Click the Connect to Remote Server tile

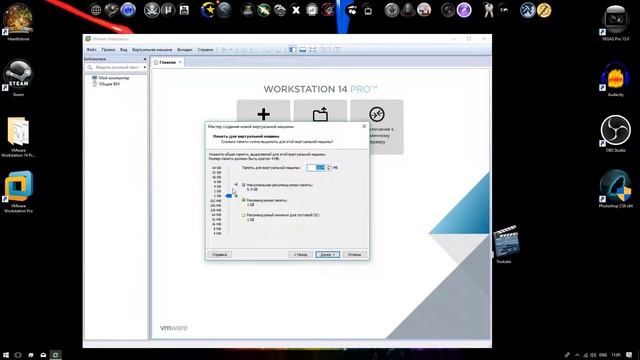(x=377, y=127)
